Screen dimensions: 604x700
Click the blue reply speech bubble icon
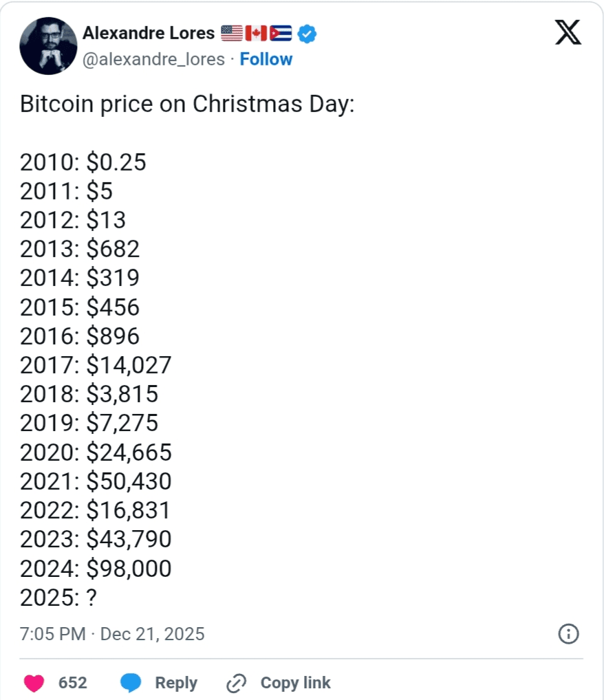pos(131,683)
